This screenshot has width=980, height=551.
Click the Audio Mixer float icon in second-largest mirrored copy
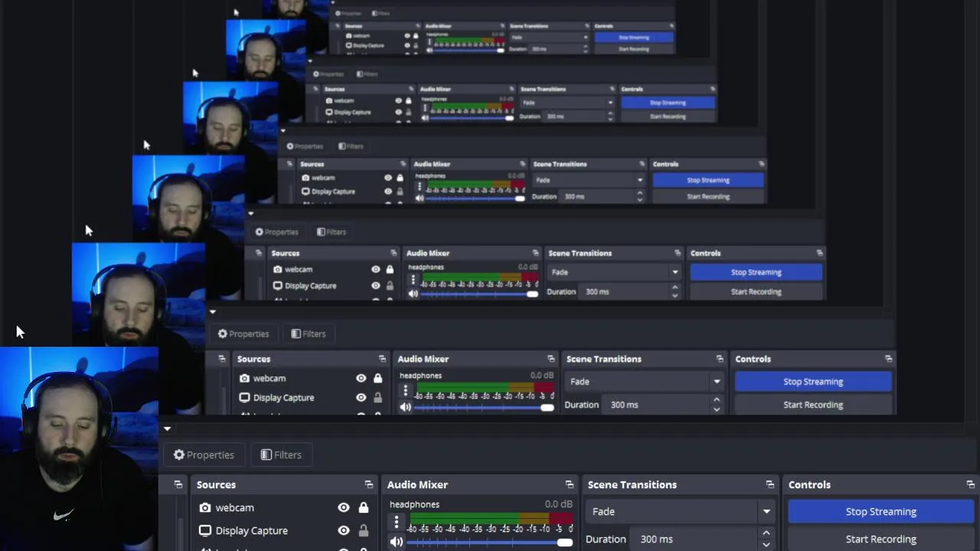pyautogui.click(x=550, y=359)
